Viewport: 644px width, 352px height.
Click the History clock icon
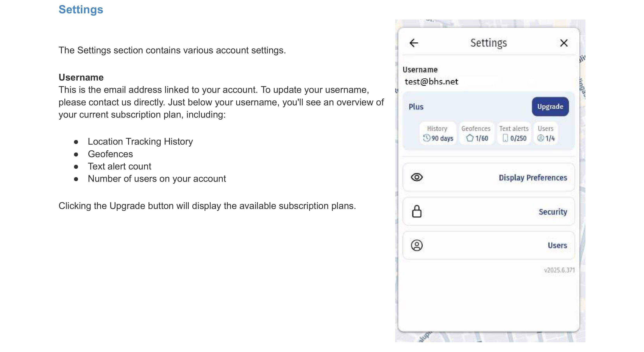[426, 138]
